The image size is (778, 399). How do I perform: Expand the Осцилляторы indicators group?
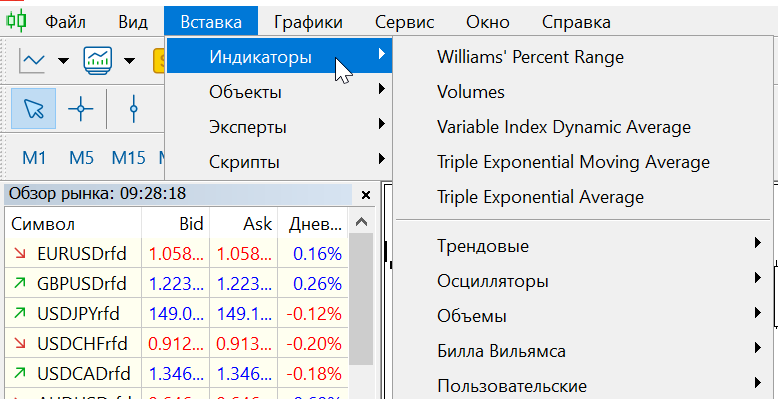(x=583, y=281)
